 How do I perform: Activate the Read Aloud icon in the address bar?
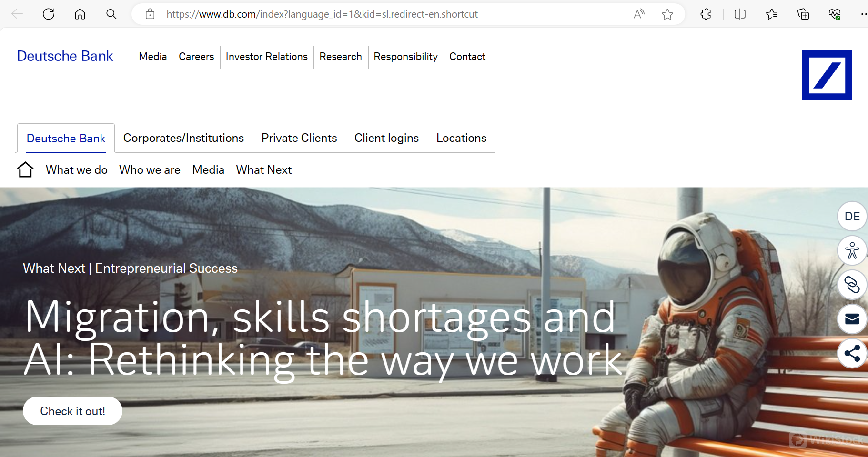click(639, 14)
